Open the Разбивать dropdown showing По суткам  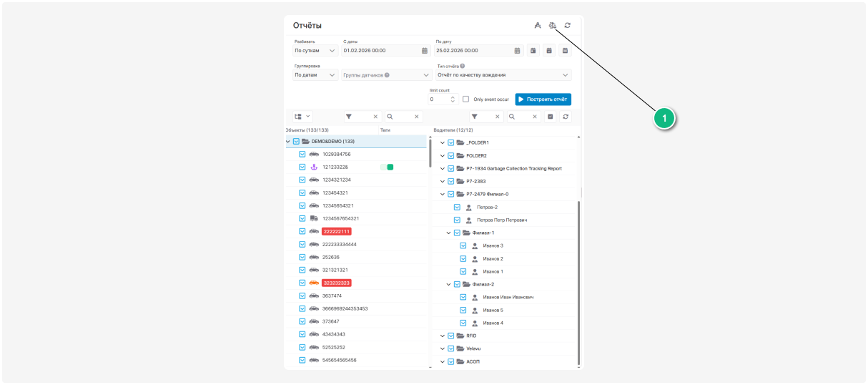coord(315,51)
